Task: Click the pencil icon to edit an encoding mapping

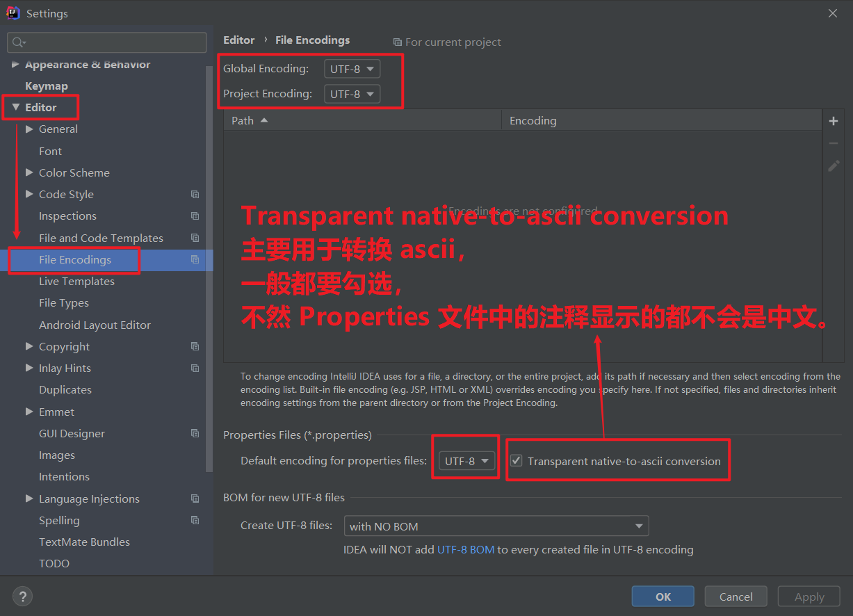Action: (x=833, y=165)
